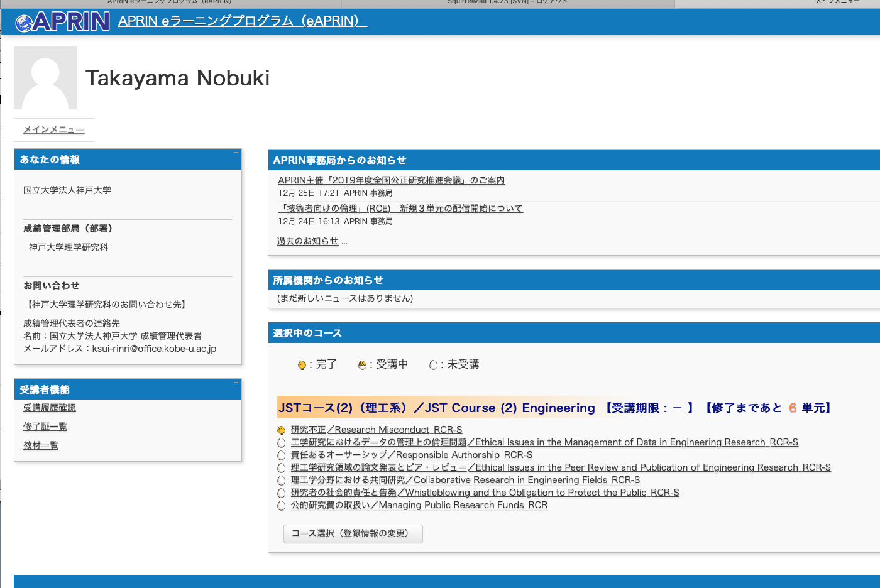Image resolution: width=880 pixels, height=588 pixels.
Task: Open the APRIN eラーニングプログラム header link
Action: click(243, 21)
